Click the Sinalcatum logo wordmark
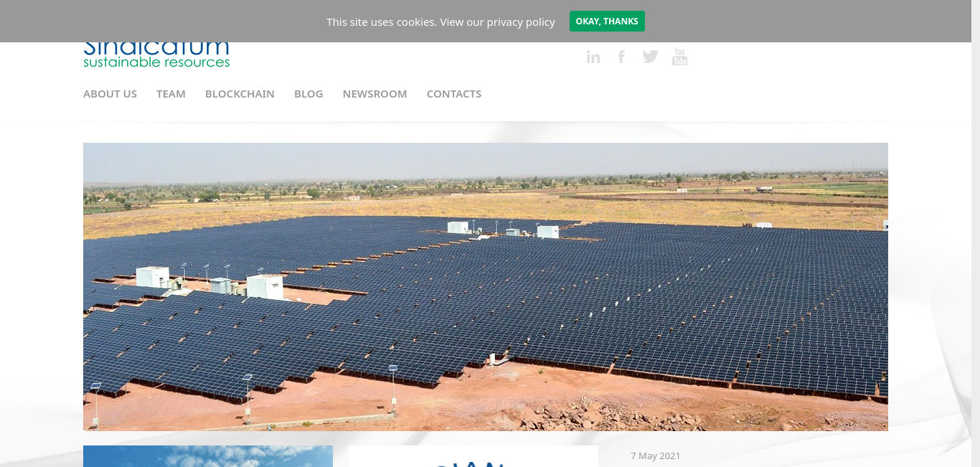 pos(156,49)
